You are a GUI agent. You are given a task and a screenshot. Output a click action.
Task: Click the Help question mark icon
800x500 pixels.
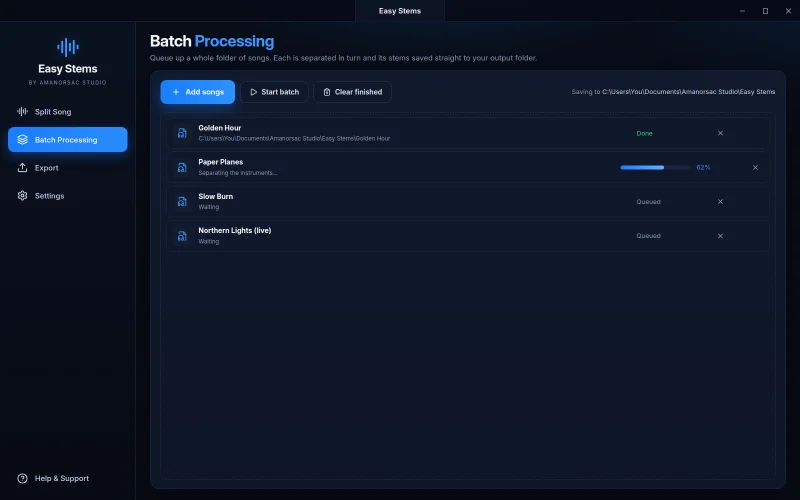[22, 479]
